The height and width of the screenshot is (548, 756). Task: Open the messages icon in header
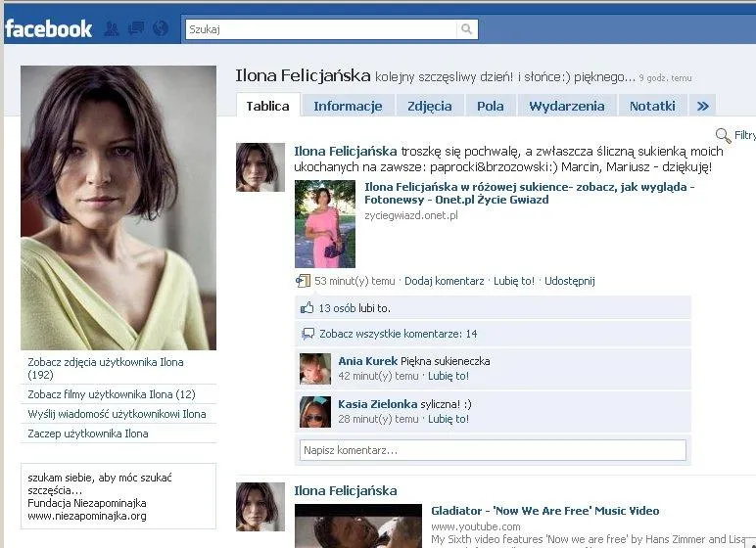136,28
